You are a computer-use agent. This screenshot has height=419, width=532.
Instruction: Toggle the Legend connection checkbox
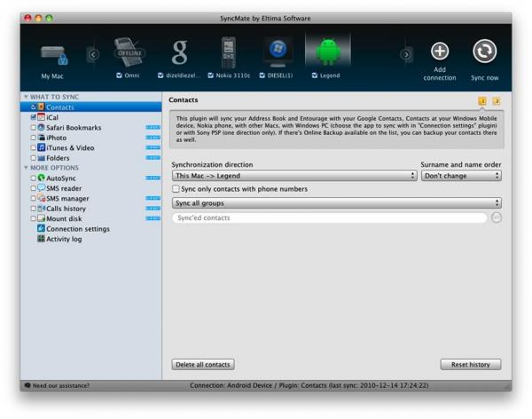coord(315,75)
